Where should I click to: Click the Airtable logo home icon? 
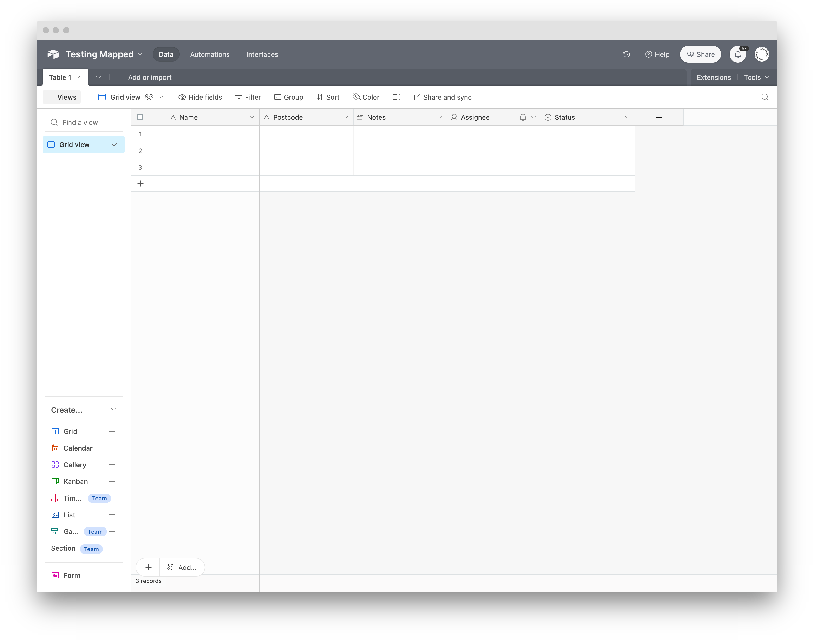tap(53, 54)
